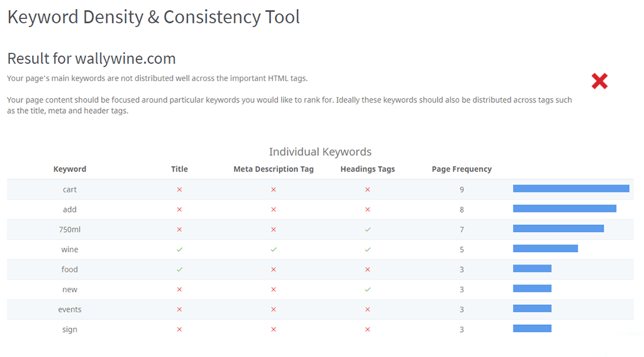Click the red X under Meta Description for add
The image size is (644, 357).
[273, 209]
